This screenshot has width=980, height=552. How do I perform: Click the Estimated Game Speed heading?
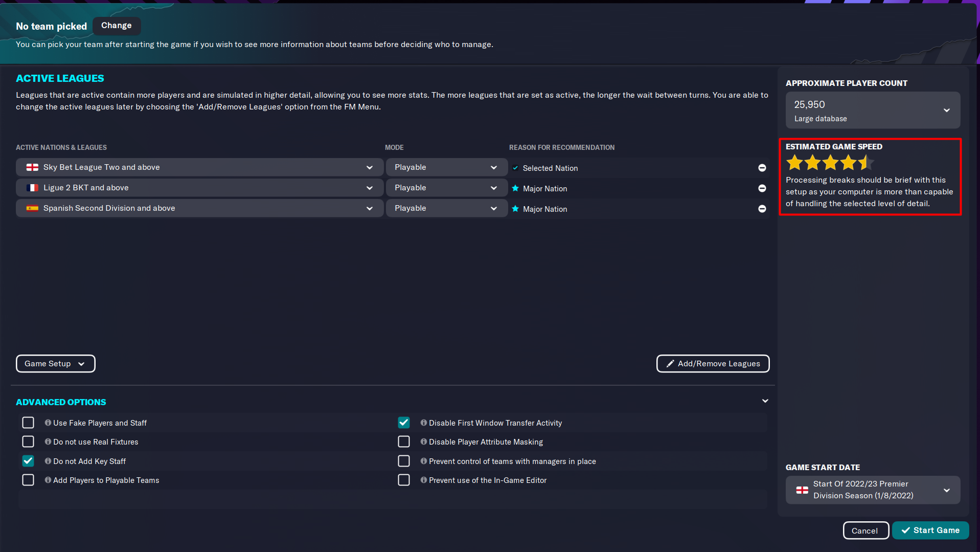834,147
